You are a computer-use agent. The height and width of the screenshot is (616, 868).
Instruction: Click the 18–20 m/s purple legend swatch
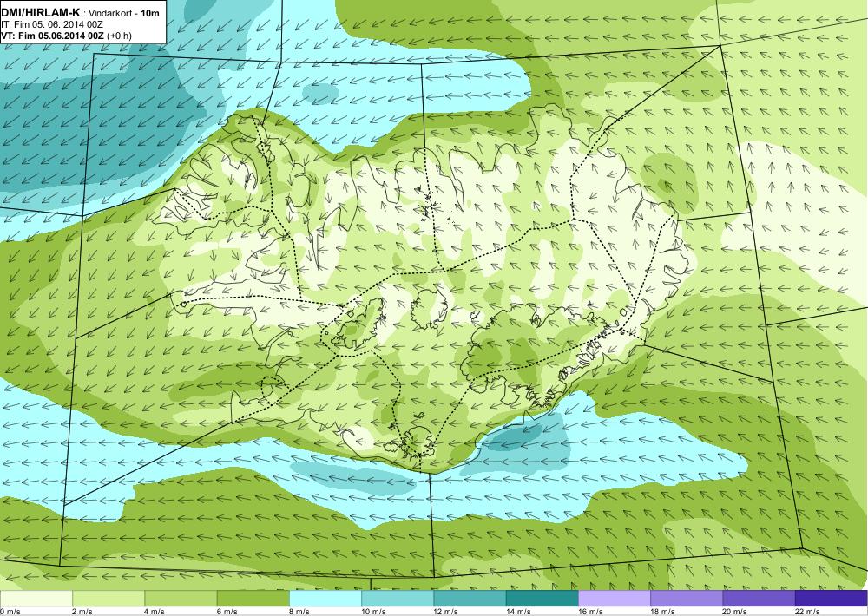click(687, 599)
